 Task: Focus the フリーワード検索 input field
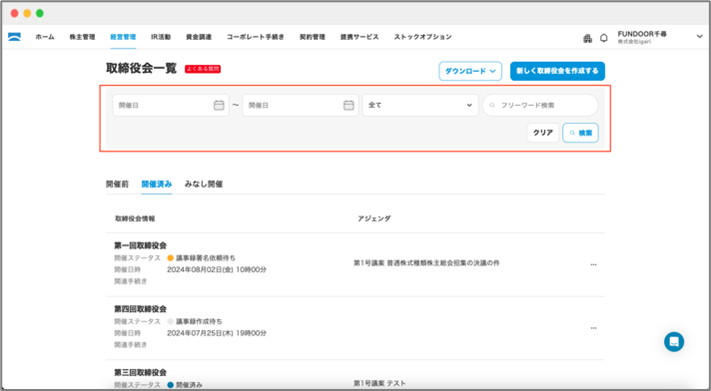click(540, 105)
